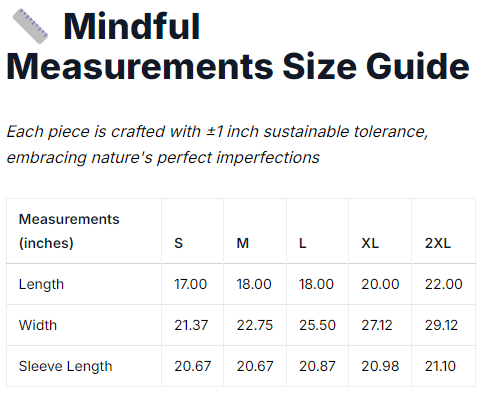This screenshot has height=406, width=485.
Task: Click the 20.87 Sleeve Length value
Action: (x=317, y=366)
